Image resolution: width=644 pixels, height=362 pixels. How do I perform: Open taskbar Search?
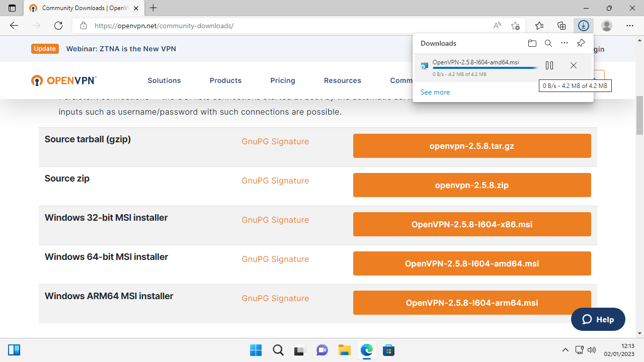coord(278,350)
